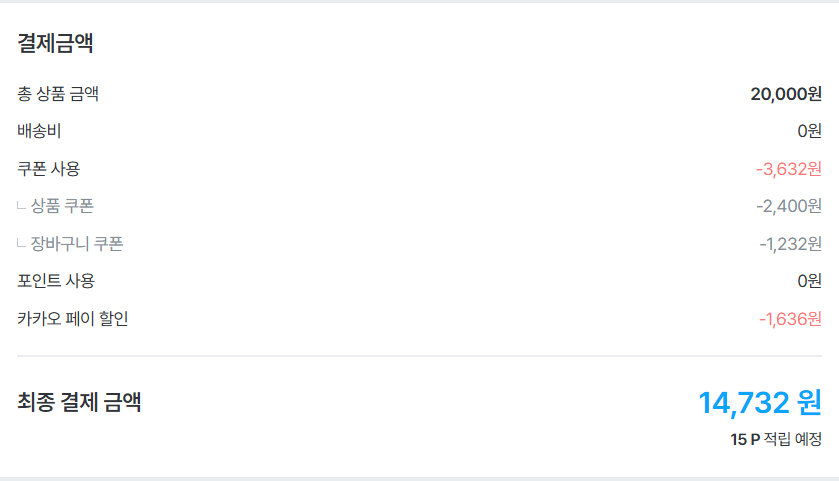This screenshot has height=481, width=839.
Task: Click the -1,232원 cart coupon amount
Action: pos(790,244)
